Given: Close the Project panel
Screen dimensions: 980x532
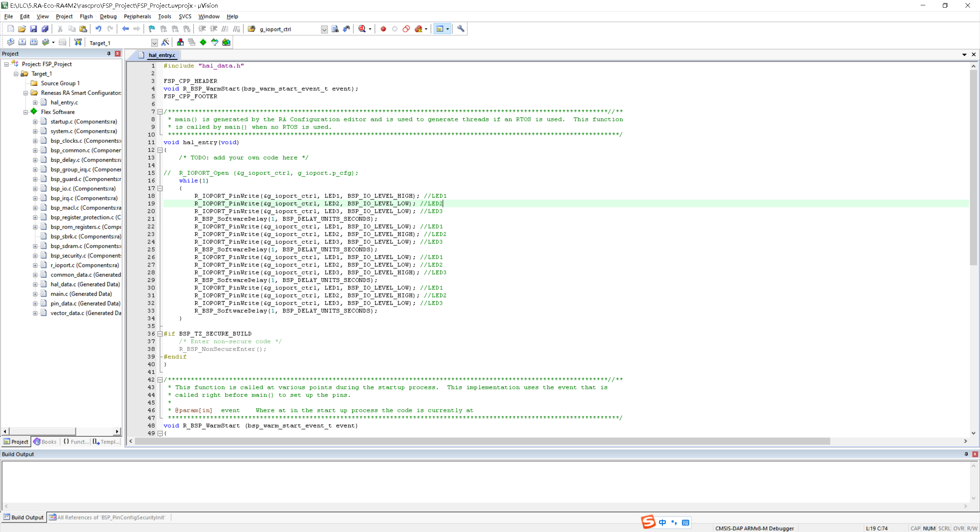Looking at the screenshot, I should pos(118,54).
